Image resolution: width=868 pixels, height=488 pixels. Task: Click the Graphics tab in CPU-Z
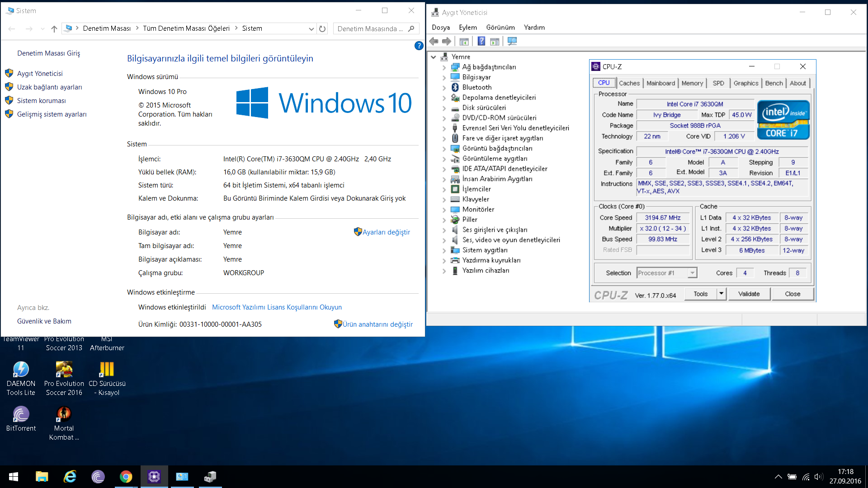click(746, 83)
